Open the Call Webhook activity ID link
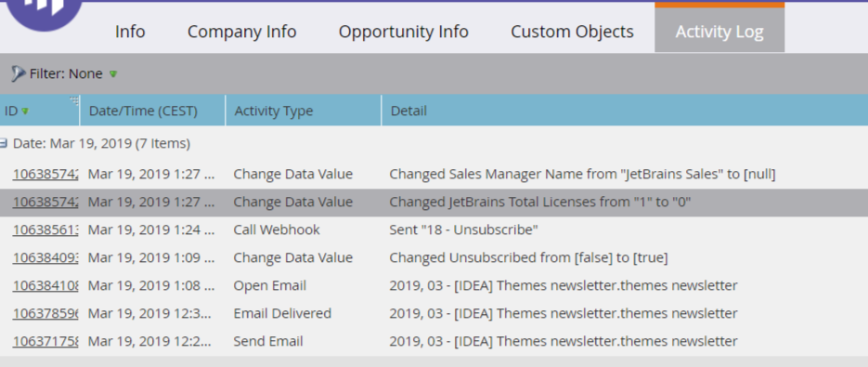Viewport: 868px width, 367px height. coord(45,229)
